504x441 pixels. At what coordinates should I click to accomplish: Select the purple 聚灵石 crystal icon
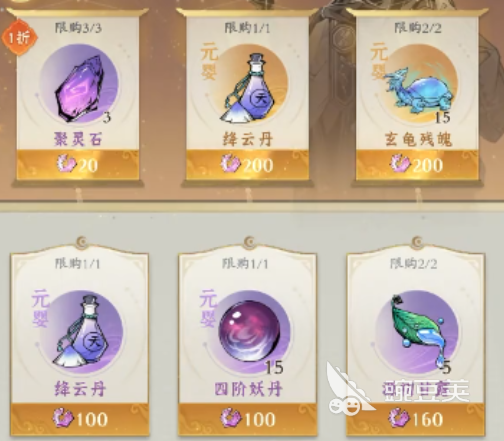(79, 89)
